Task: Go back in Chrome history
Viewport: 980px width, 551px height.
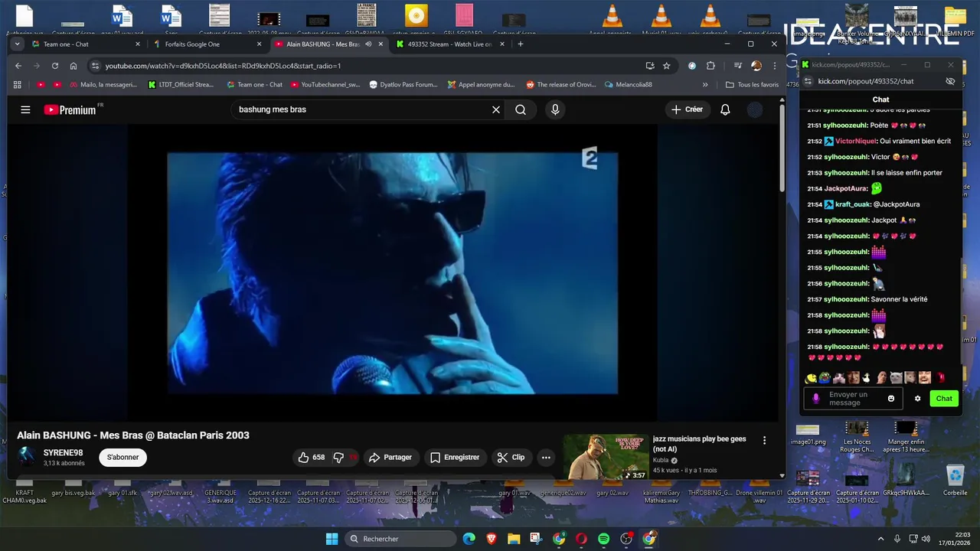Action: 18,66
